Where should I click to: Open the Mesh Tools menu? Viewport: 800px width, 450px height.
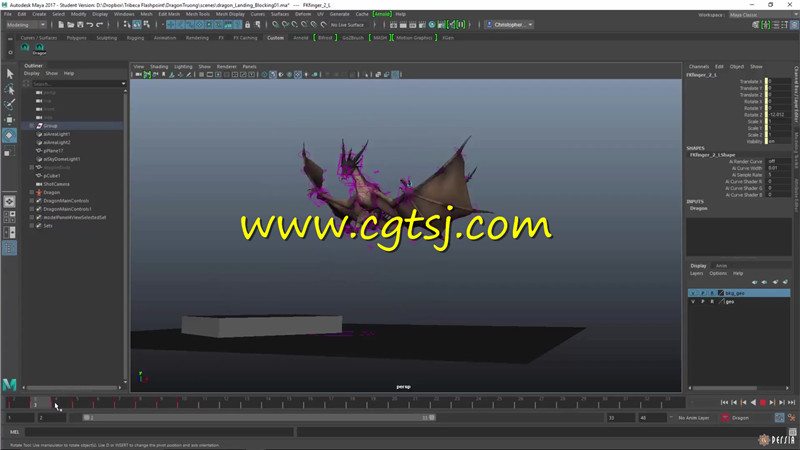[197, 14]
